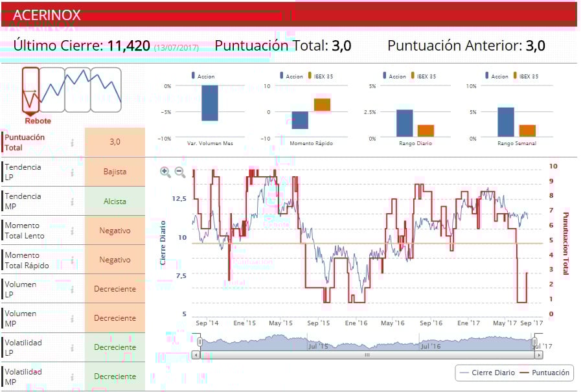Click orange IBEX bar in Rango Diario chart
The width and height of the screenshot is (581, 392).
426,131
